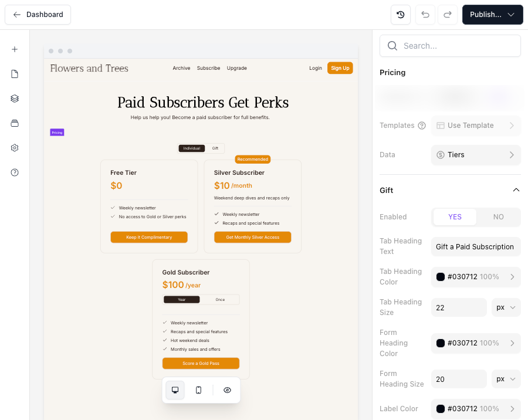Switch to mobile preview device icon
Image resolution: width=528 pixels, height=420 pixels.
click(198, 390)
